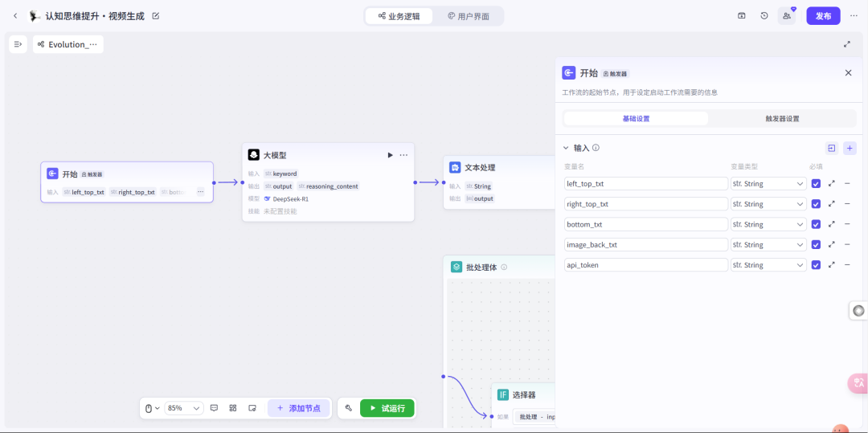Click the left_top_txt variable name field

(646, 184)
